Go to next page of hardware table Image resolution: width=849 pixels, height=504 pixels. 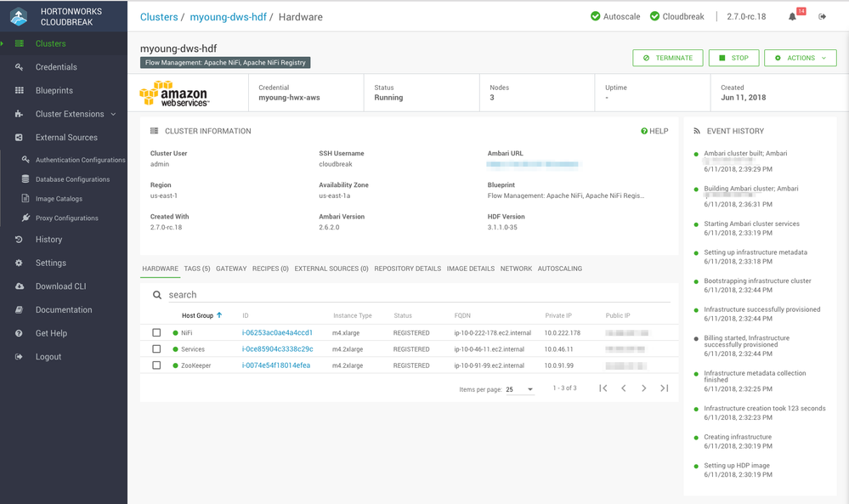tap(644, 388)
